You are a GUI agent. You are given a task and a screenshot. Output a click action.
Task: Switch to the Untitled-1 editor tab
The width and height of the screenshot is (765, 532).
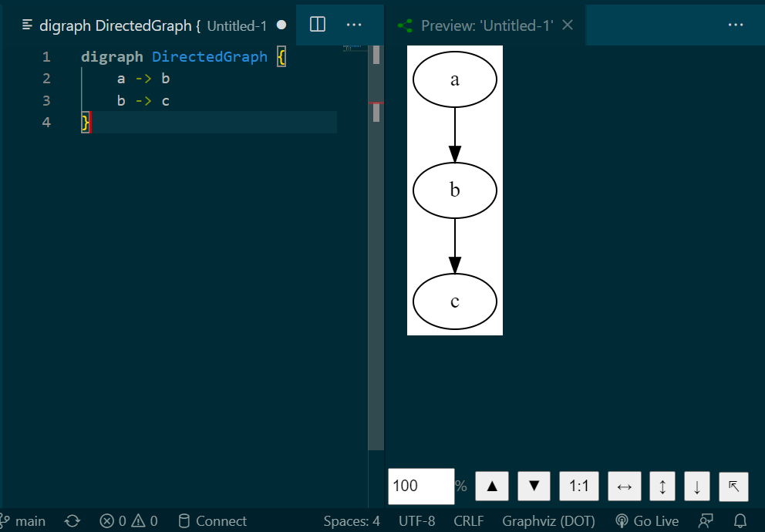(147, 25)
